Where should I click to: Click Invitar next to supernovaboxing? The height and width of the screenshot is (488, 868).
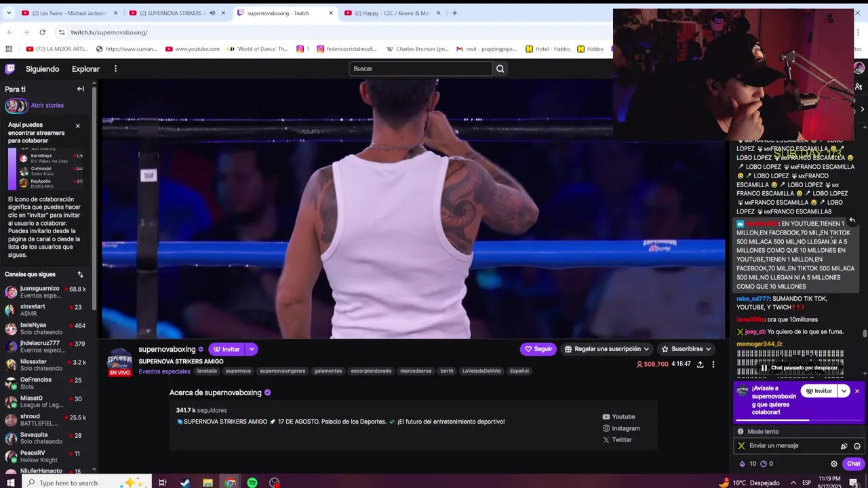click(x=226, y=349)
